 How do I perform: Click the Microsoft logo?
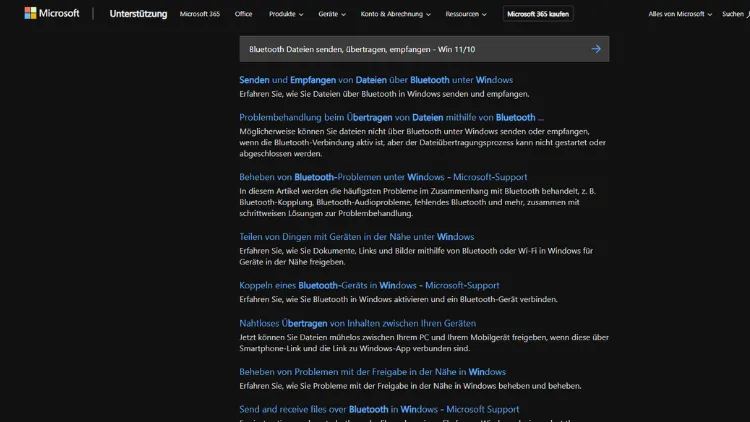(x=52, y=13)
